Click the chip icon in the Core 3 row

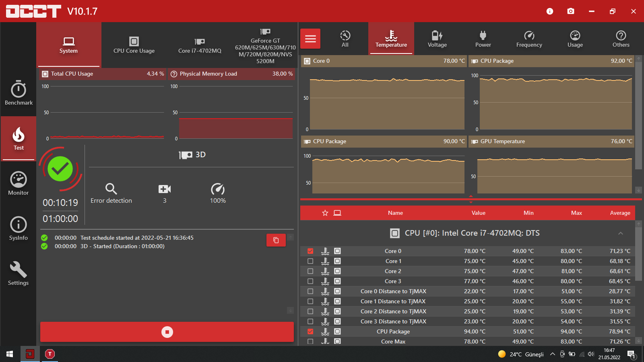[x=337, y=281]
